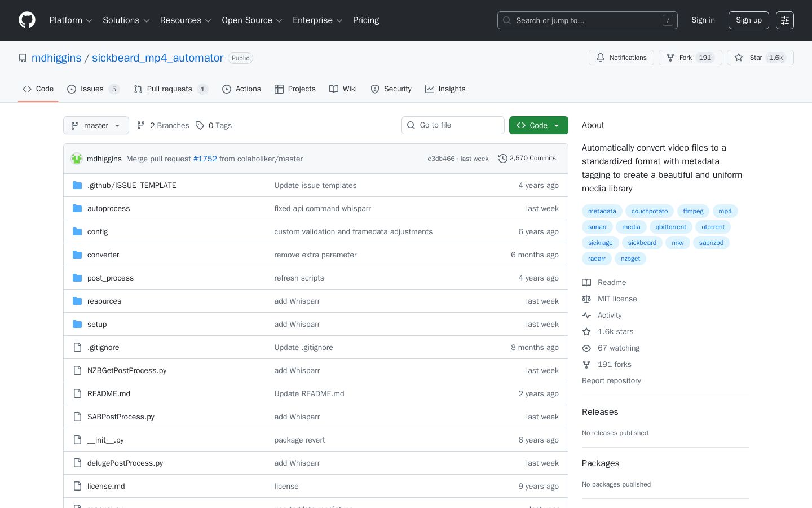Open the 2,570 Commits link

pos(527,159)
